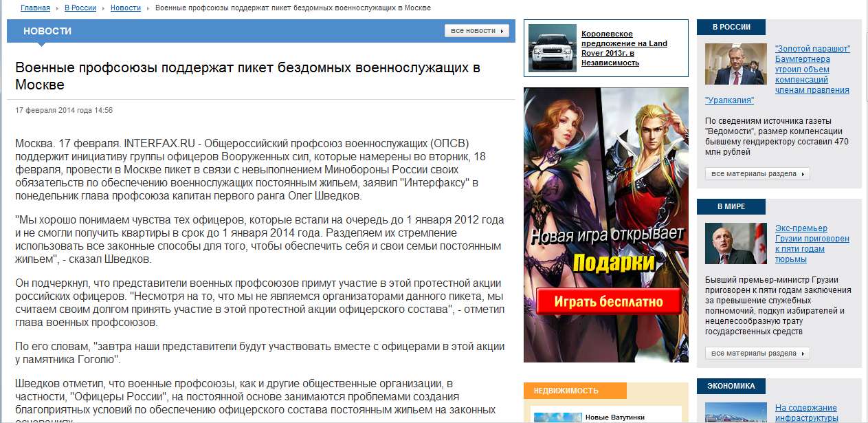This screenshot has height=423, width=868.
Task: Open the Land Rover car thumbnail
Action: (x=552, y=48)
